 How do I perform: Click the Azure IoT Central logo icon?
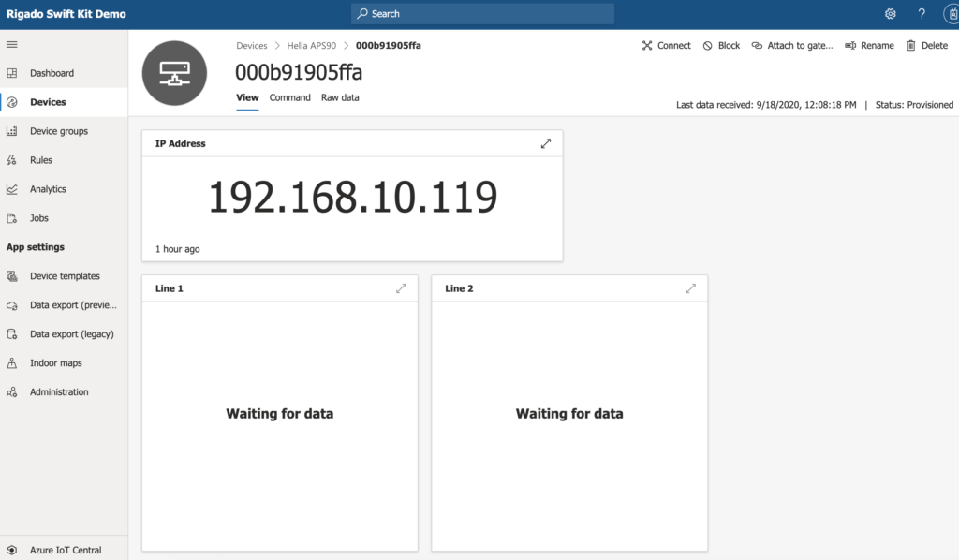11,551
